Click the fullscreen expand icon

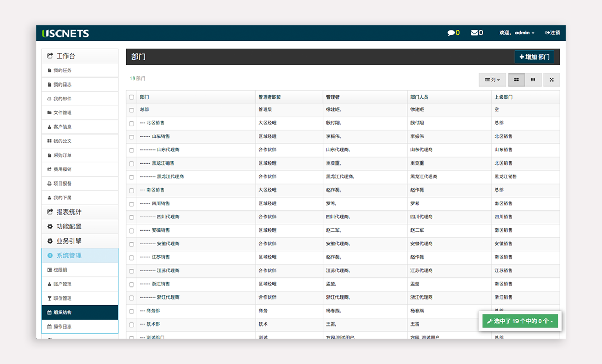point(551,80)
